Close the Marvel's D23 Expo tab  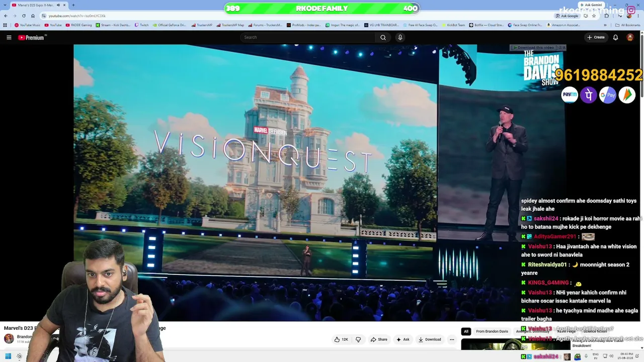click(x=64, y=5)
